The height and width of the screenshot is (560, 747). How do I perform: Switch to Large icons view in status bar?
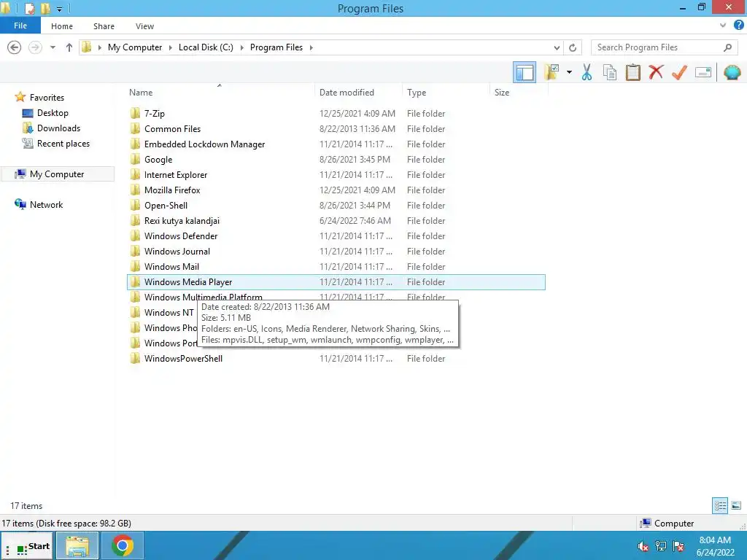736,505
